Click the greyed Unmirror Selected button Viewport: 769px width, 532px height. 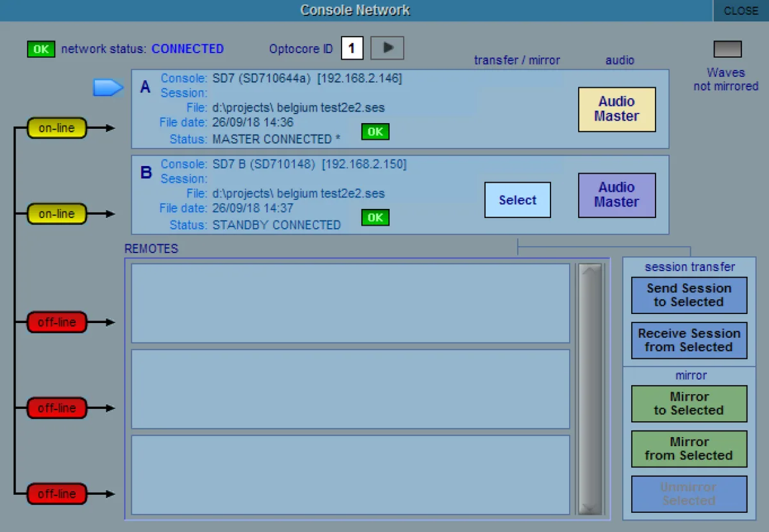689,494
